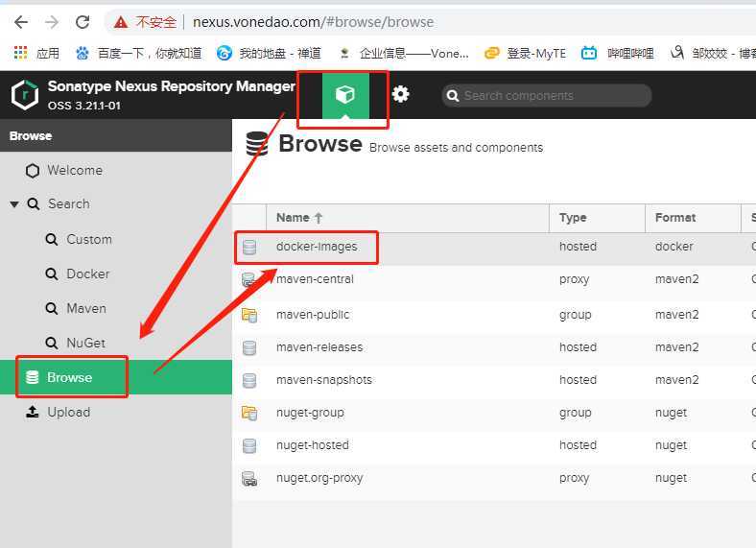Open the nuget-group repository

310,413
